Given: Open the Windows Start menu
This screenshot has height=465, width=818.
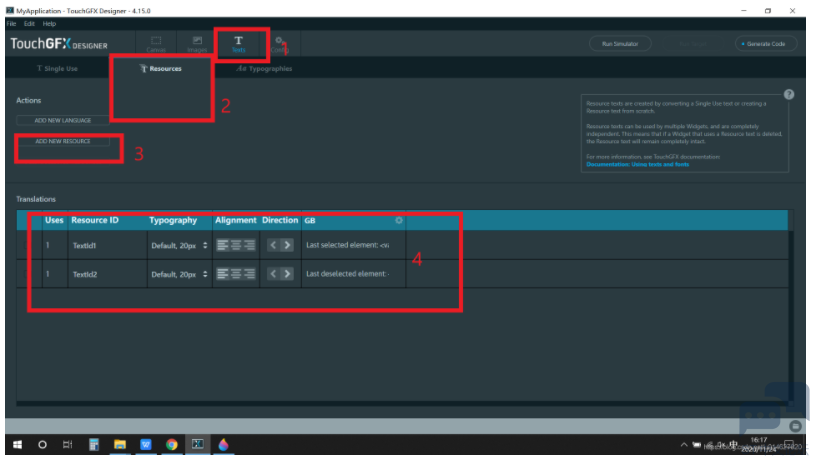Looking at the screenshot, I should click(x=17, y=445).
